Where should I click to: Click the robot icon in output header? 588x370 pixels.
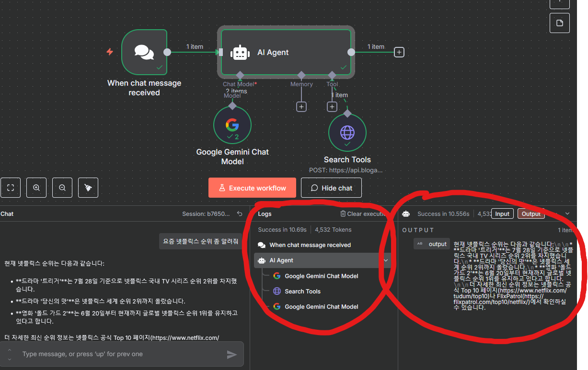(x=406, y=214)
